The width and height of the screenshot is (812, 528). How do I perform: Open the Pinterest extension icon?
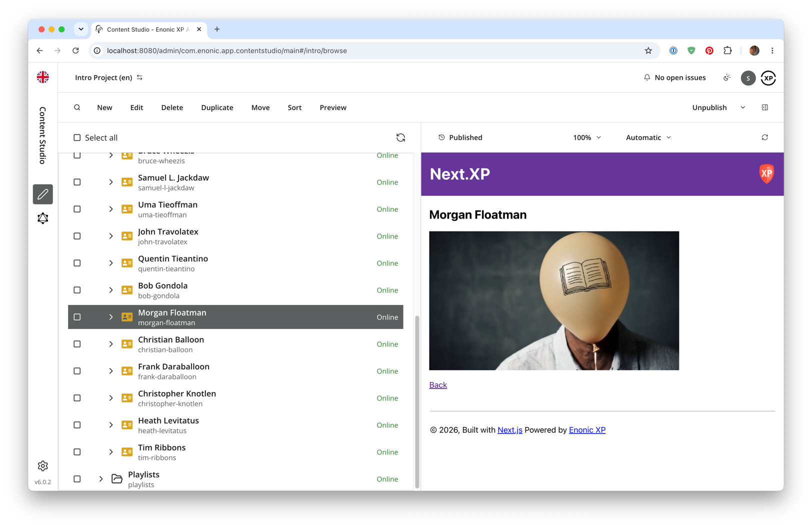709,50
